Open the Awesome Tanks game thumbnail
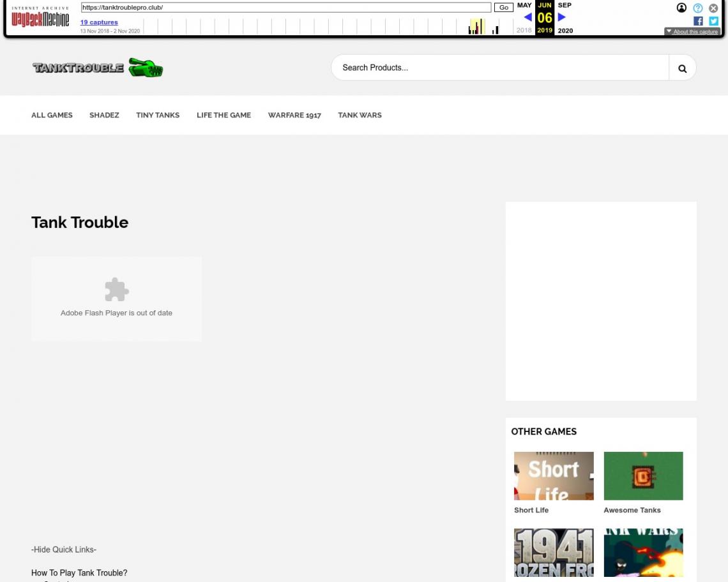This screenshot has width=728, height=582. pyautogui.click(x=643, y=476)
